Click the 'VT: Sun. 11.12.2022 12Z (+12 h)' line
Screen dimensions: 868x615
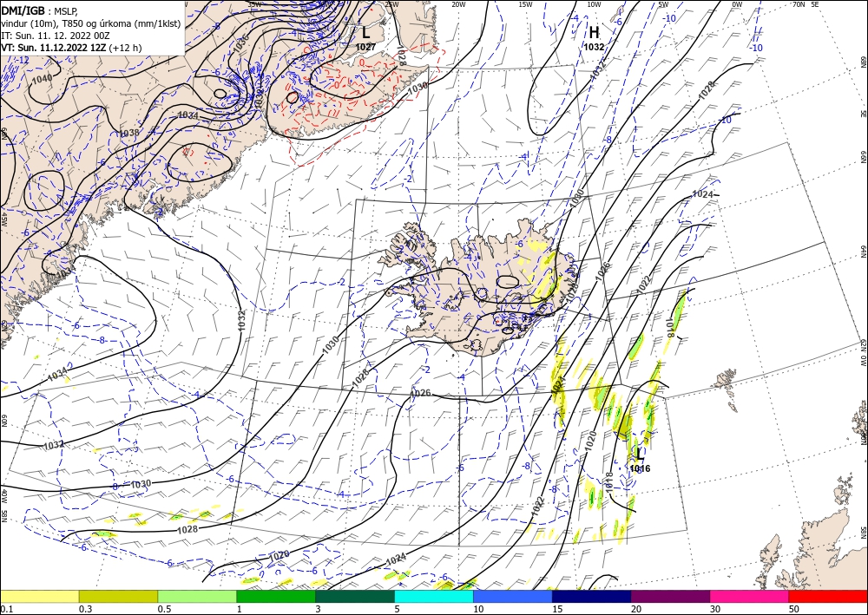coord(71,48)
